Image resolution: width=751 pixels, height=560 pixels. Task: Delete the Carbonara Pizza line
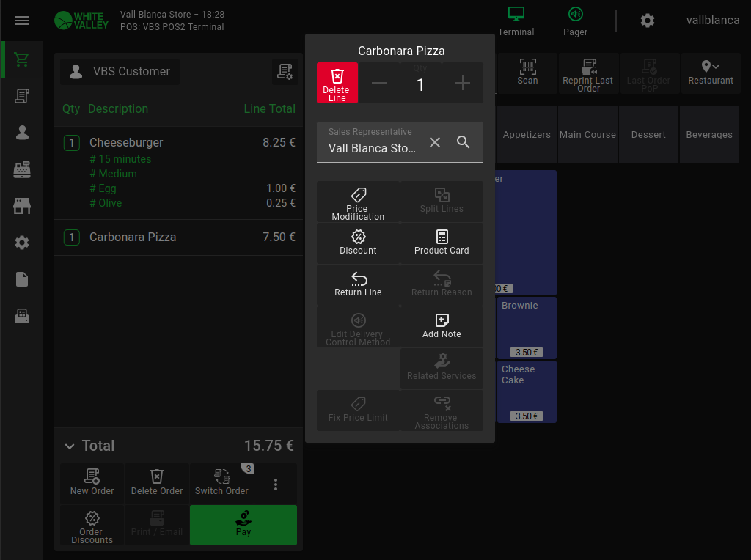tap(337, 83)
